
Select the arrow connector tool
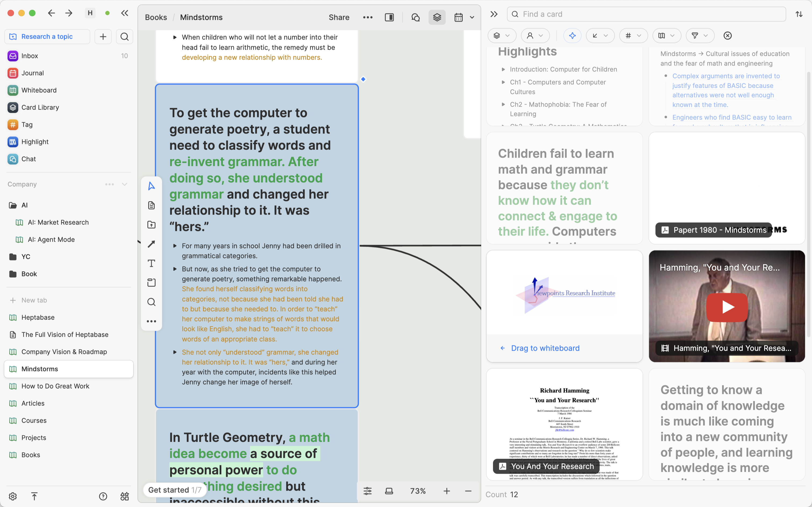pyautogui.click(x=151, y=244)
